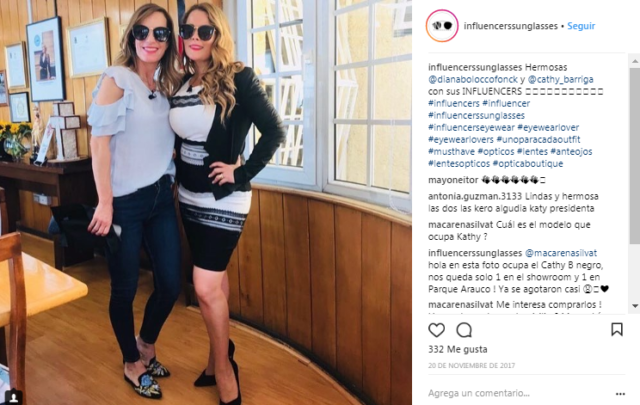Viewport: 640px width, 405px height.
Task: Show tagged people icon on photo
Action: (13, 397)
